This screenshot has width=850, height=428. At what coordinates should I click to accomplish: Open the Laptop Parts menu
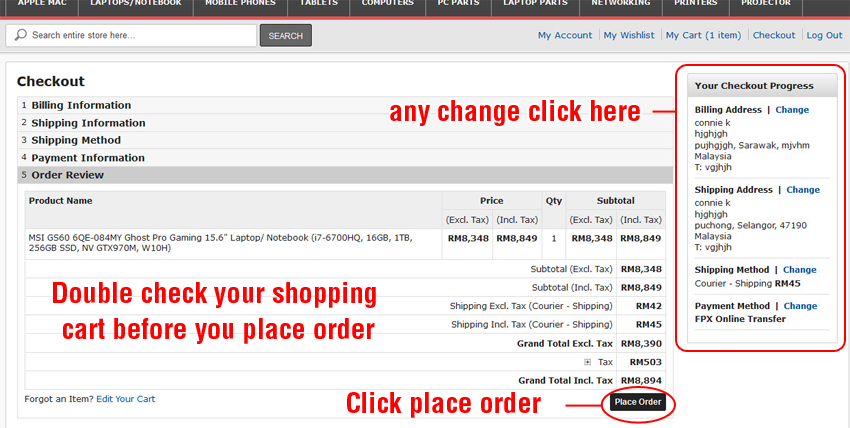pos(536,5)
